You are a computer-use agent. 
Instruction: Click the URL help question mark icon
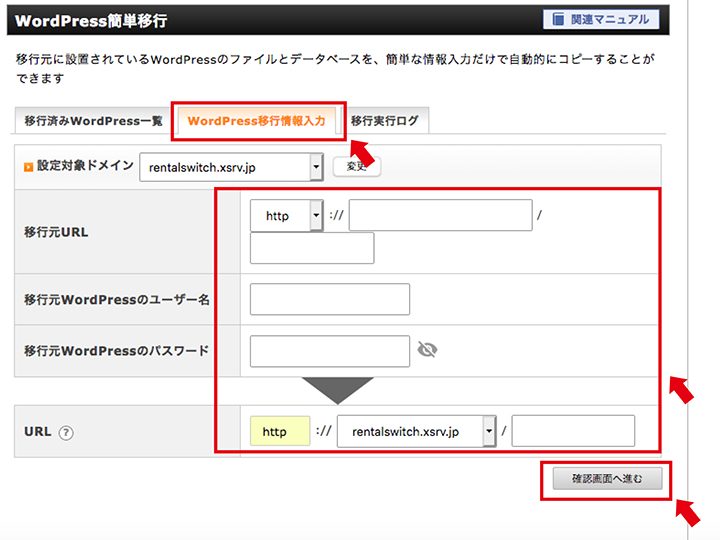pyautogui.click(x=66, y=433)
